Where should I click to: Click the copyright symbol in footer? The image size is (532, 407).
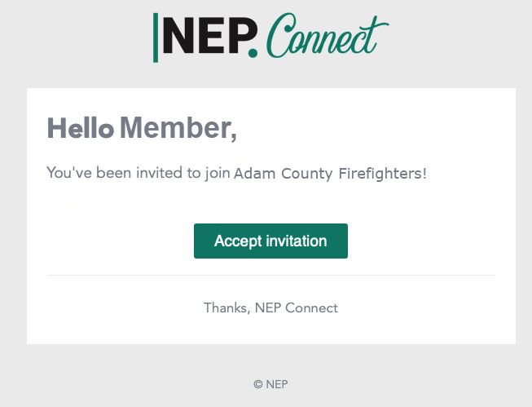[258, 384]
